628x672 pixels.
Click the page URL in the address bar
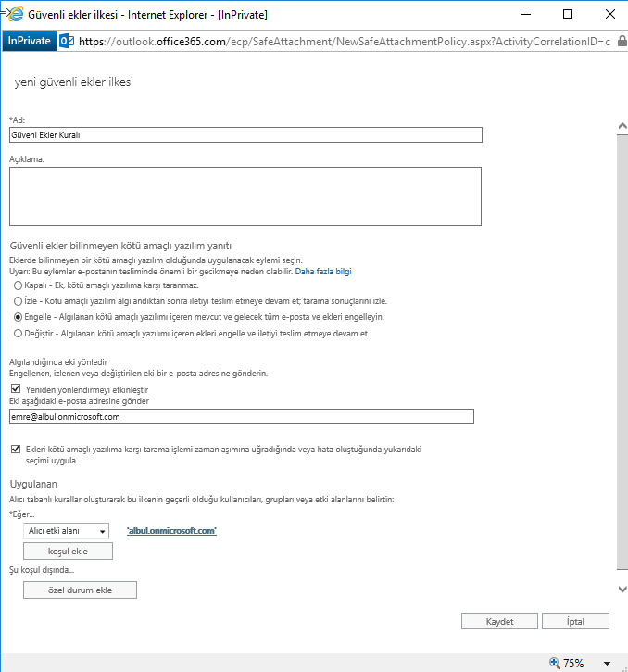click(x=344, y=42)
